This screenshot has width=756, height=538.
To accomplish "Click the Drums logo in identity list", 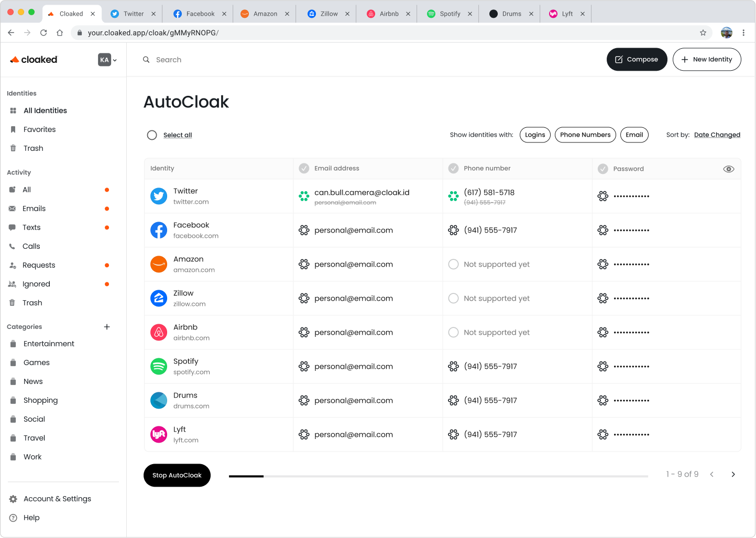I will 159,400.
